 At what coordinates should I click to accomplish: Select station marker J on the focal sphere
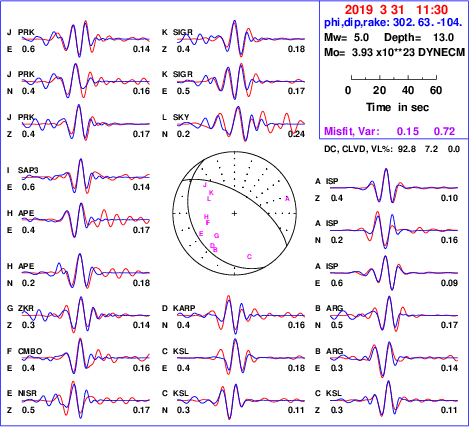[205, 185]
